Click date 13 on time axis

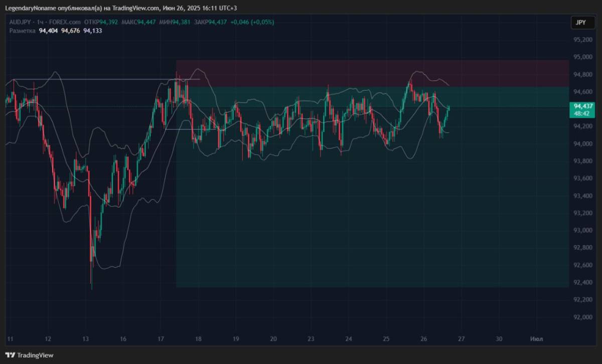pos(85,339)
